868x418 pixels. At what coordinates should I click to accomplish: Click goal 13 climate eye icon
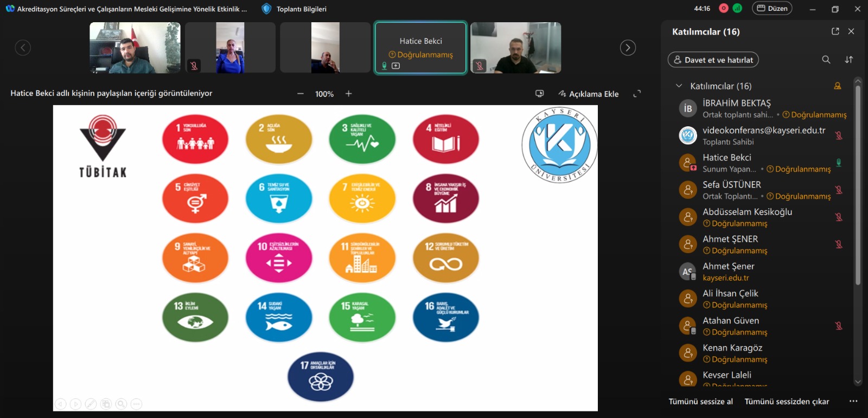195,318
